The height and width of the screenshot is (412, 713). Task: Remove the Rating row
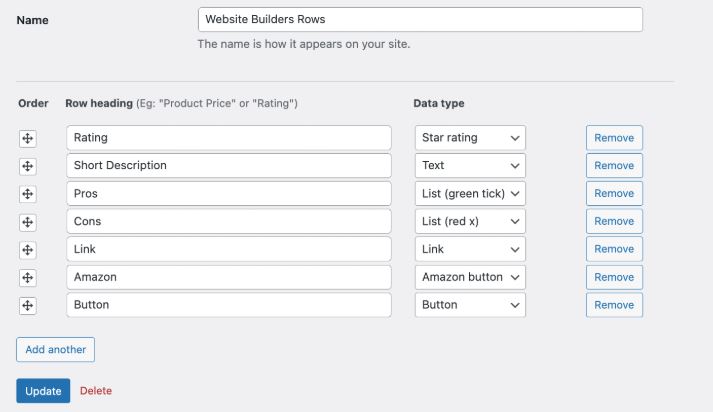tap(614, 138)
